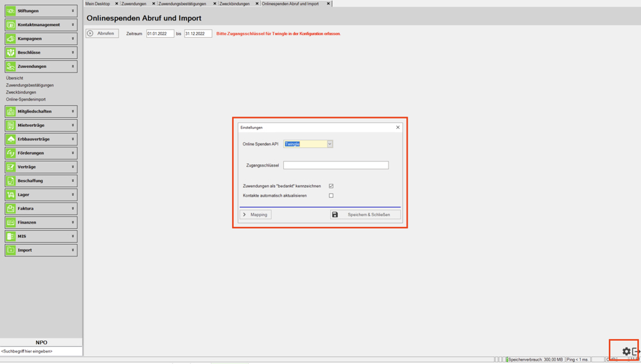The width and height of the screenshot is (641, 364).
Task: Enable Kontakte automatisch aktualisieren checkbox
Action: click(331, 195)
